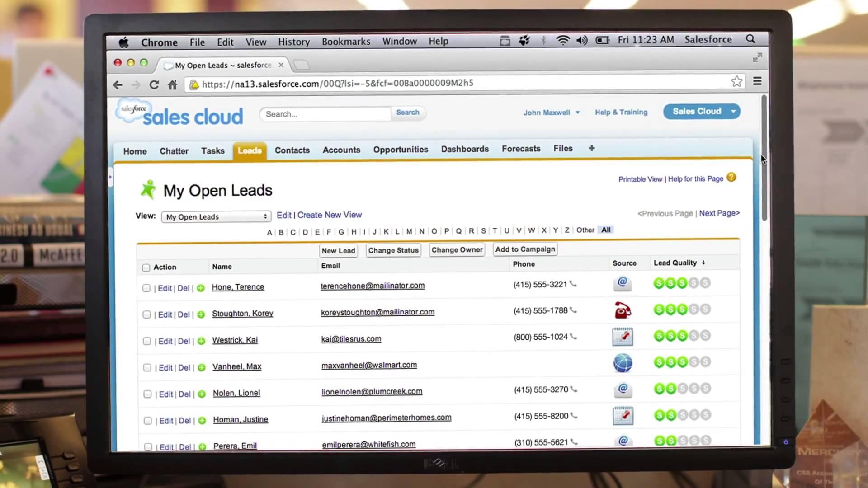Viewport: 868px width, 488px height.
Task: Click the browser home icon
Action: tap(172, 84)
